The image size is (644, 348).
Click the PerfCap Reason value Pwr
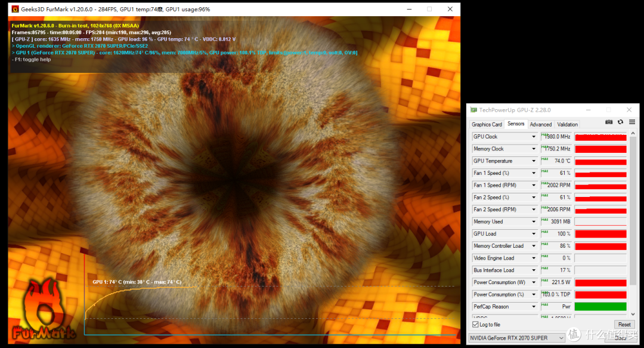(556, 306)
